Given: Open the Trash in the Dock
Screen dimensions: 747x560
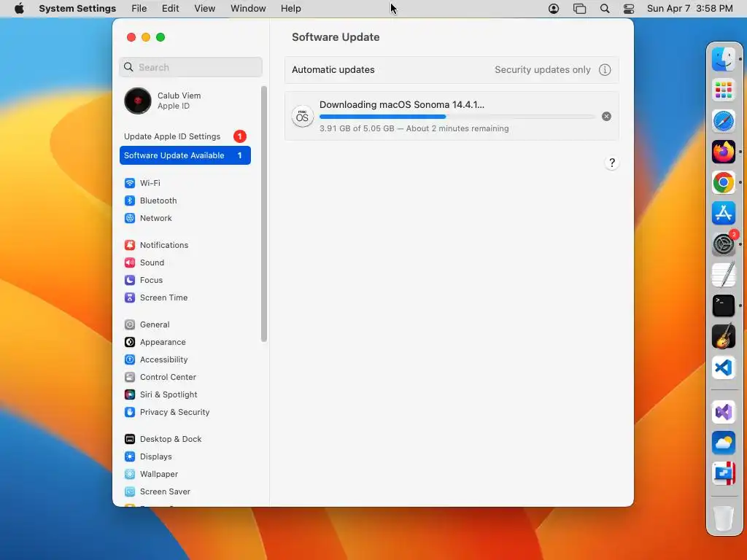Looking at the screenshot, I should tap(723, 518).
